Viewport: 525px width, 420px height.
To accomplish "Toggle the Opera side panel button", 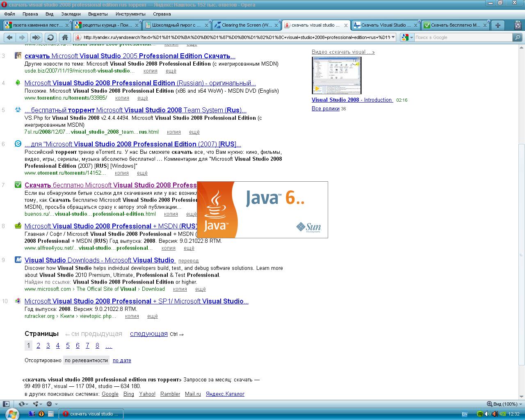I will pyautogui.click(x=6, y=404).
